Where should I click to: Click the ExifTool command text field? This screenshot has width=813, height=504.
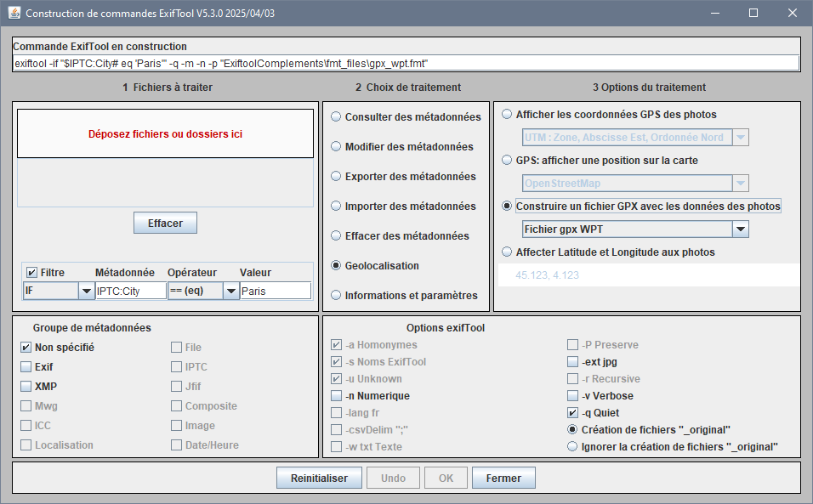point(406,63)
